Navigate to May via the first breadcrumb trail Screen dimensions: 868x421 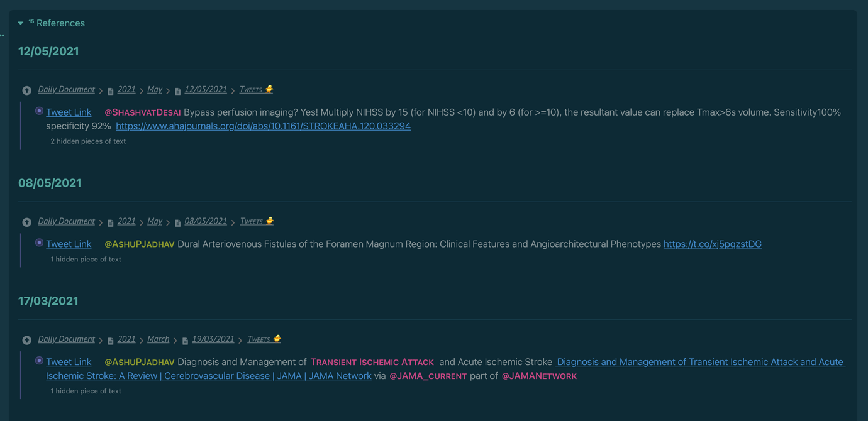pos(154,89)
